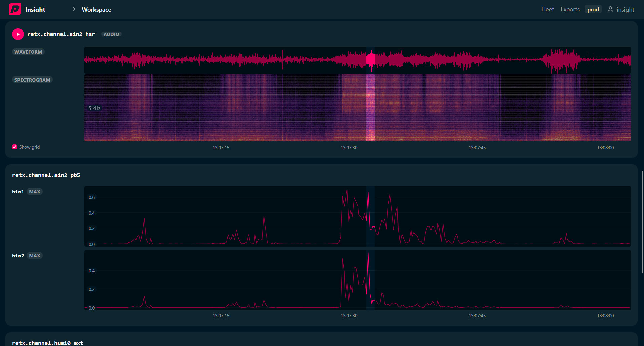This screenshot has height=346, width=644.
Task: Click 13:07:30 under the spectrogram
Action: 349,148
